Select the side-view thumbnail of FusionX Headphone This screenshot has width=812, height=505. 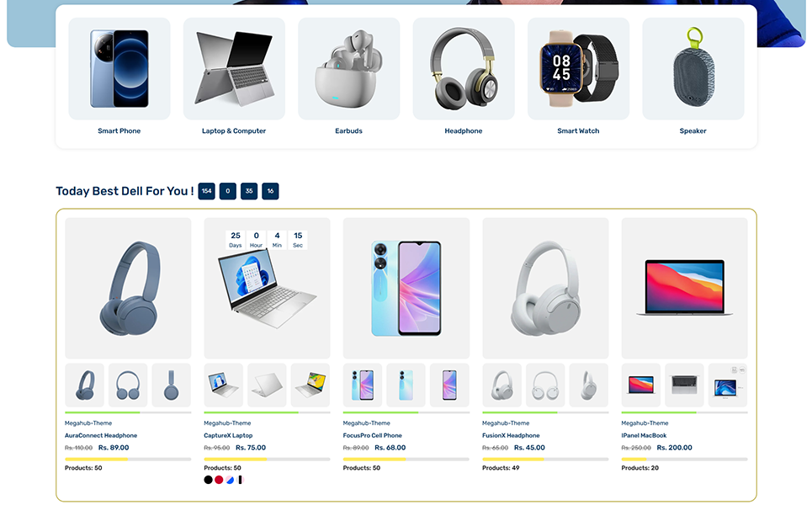[x=588, y=385]
